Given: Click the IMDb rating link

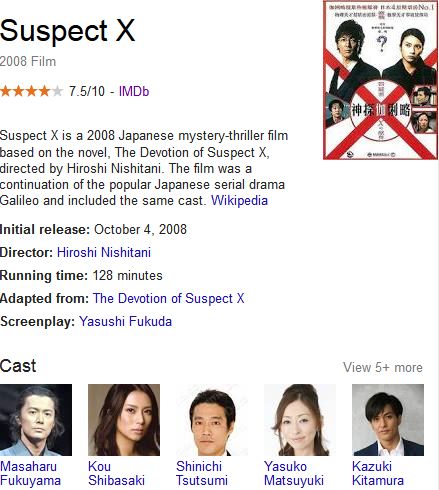Looking at the screenshot, I should point(134,91).
